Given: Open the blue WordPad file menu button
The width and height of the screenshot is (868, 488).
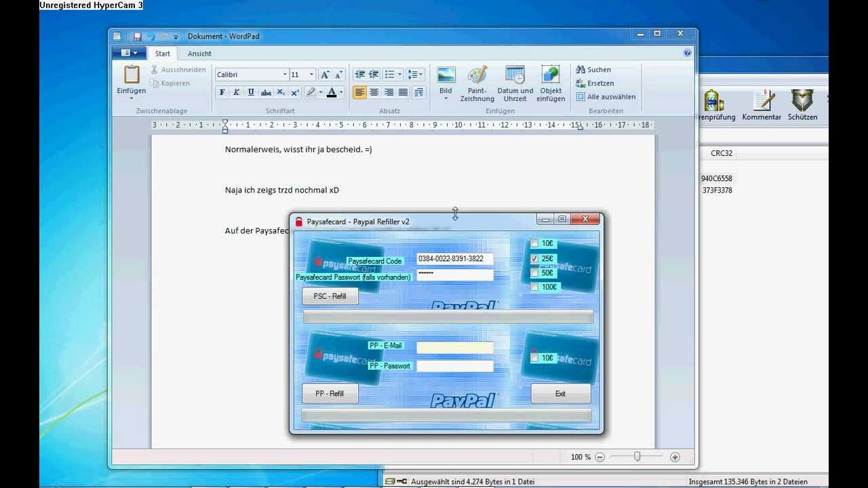Looking at the screenshot, I should [129, 53].
